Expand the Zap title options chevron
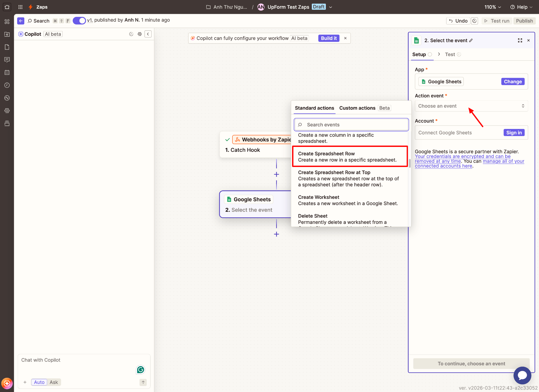539x392 pixels. tap(331, 7)
